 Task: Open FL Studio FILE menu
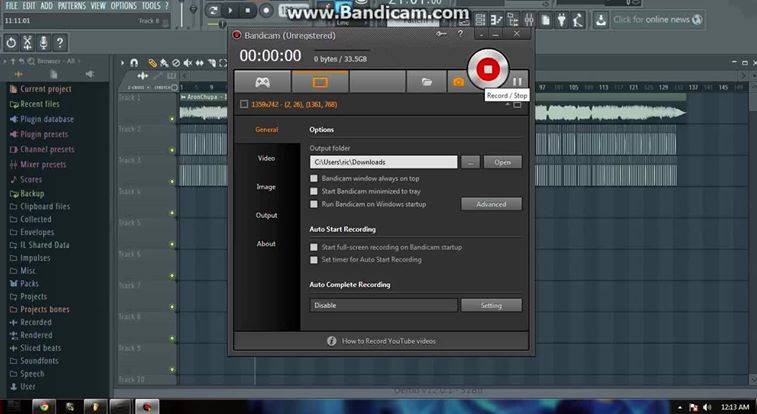tap(12, 6)
